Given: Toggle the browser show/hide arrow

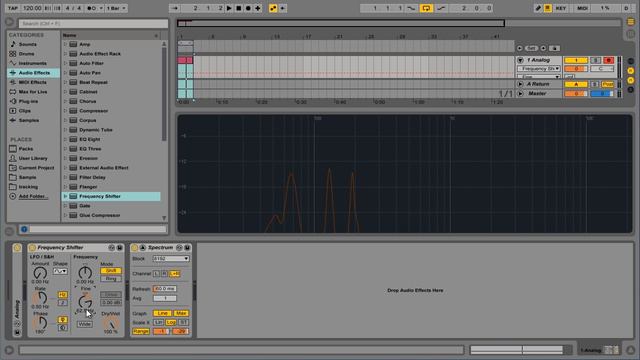Looking at the screenshot, I should coord(9,22).
